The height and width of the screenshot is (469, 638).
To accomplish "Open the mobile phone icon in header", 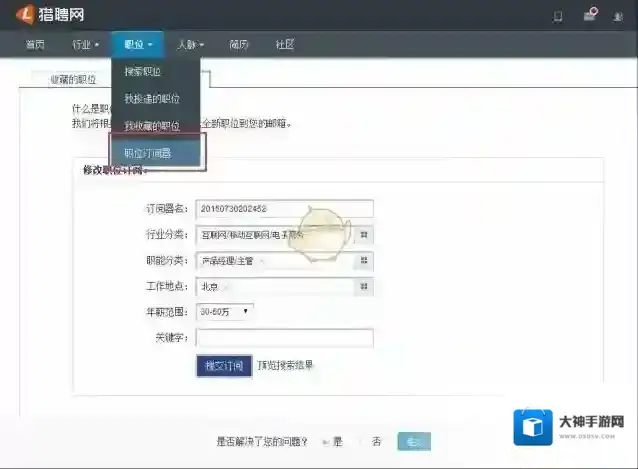I will click(558, 16).
